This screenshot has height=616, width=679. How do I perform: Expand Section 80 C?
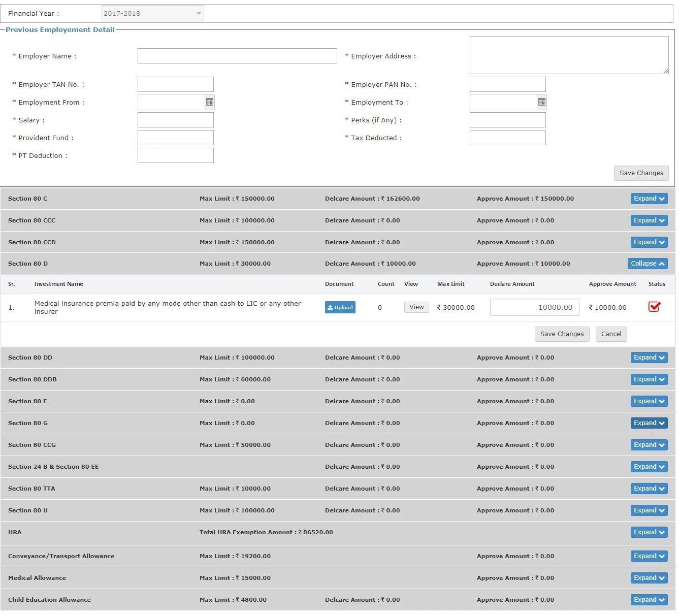[649, 199]
